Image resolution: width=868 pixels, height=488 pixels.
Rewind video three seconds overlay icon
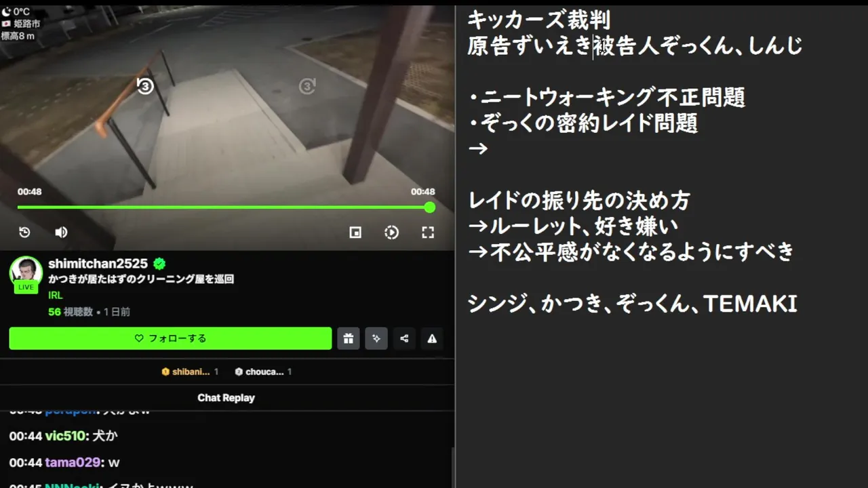coord(145,86)
